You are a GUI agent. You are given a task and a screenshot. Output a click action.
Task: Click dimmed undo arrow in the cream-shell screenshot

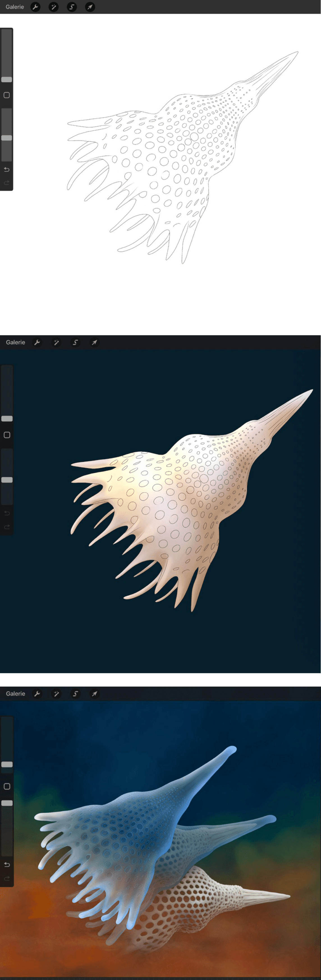[x=7, y=513]
